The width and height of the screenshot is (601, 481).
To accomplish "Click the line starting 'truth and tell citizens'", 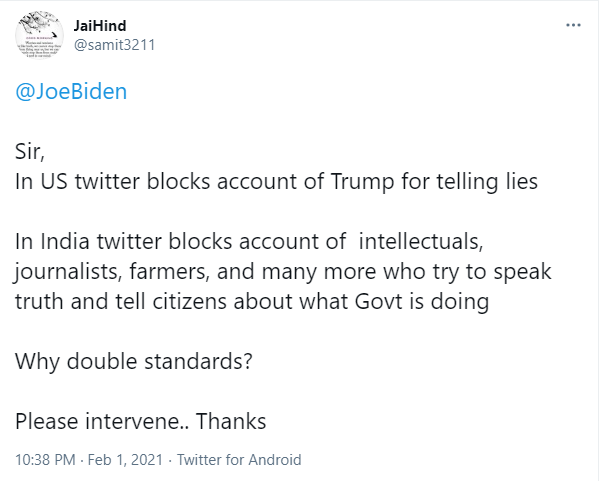I will pyautogui.click(x=252, y=302).
